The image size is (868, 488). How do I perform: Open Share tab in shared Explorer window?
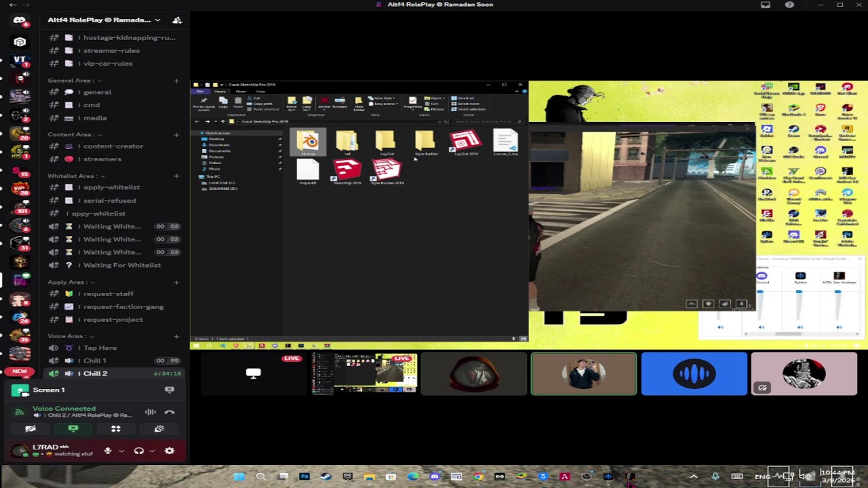(241, 91)
